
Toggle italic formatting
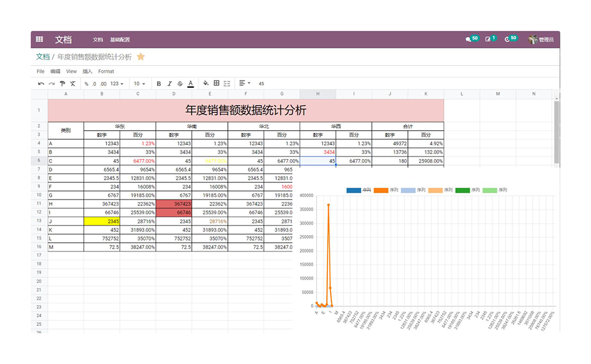click(x=169, y=83)
